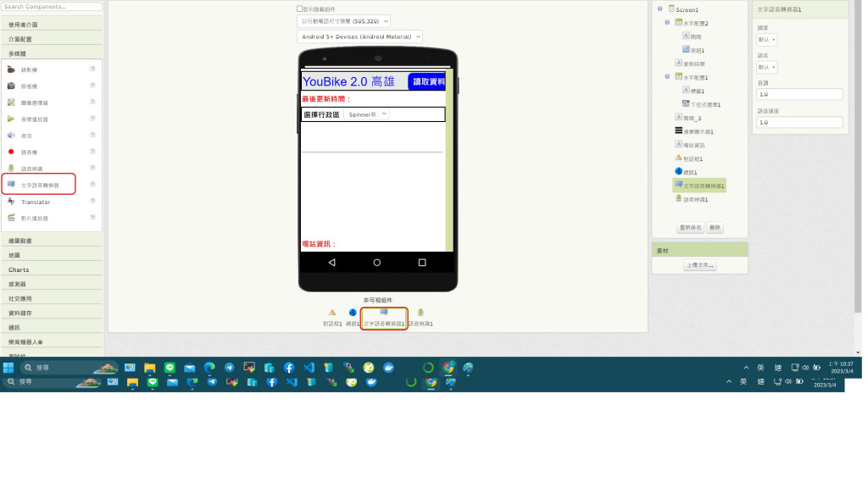This screenshot has width=868, height=488.
Task: Expand the 使用者介面 palette category
Action: pyautogui.click(x=52, y=25)
